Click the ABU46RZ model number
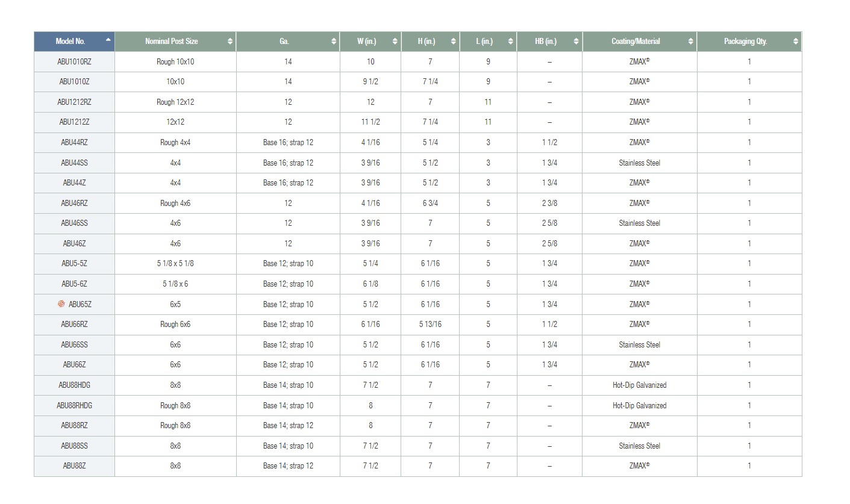Viewport: 850px width, 504px height. (x=74, y=203)
